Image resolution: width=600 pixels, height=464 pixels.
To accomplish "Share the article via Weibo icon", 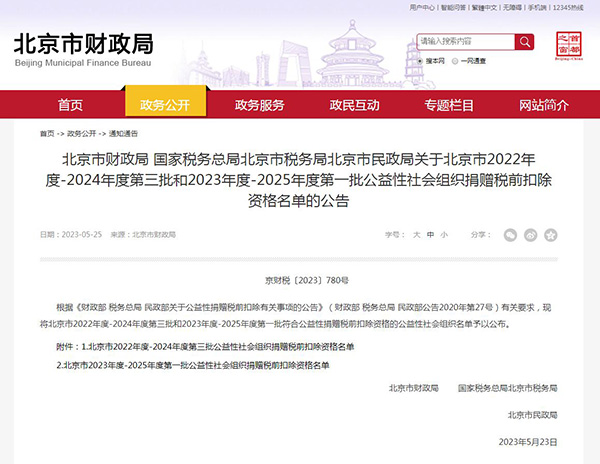I will [530, 234].
